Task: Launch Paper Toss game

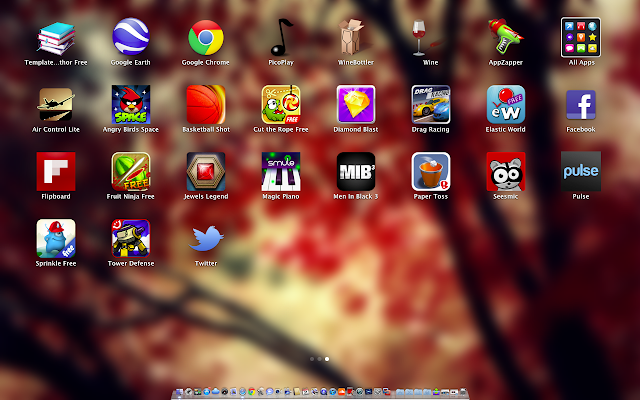Action: coord(431,171)
